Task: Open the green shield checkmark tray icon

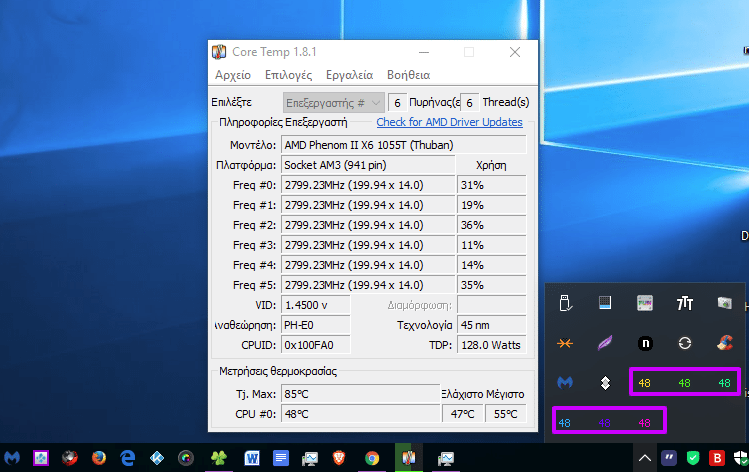Action: pos(693,458)
